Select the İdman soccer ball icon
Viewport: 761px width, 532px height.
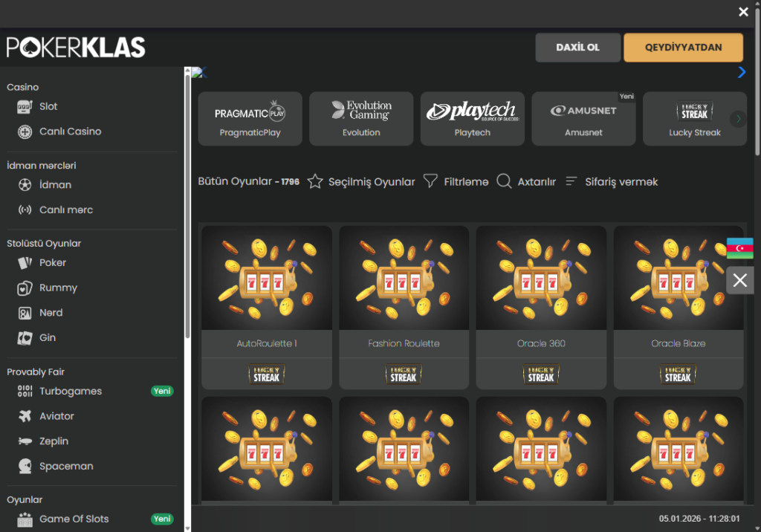point(25,185)
